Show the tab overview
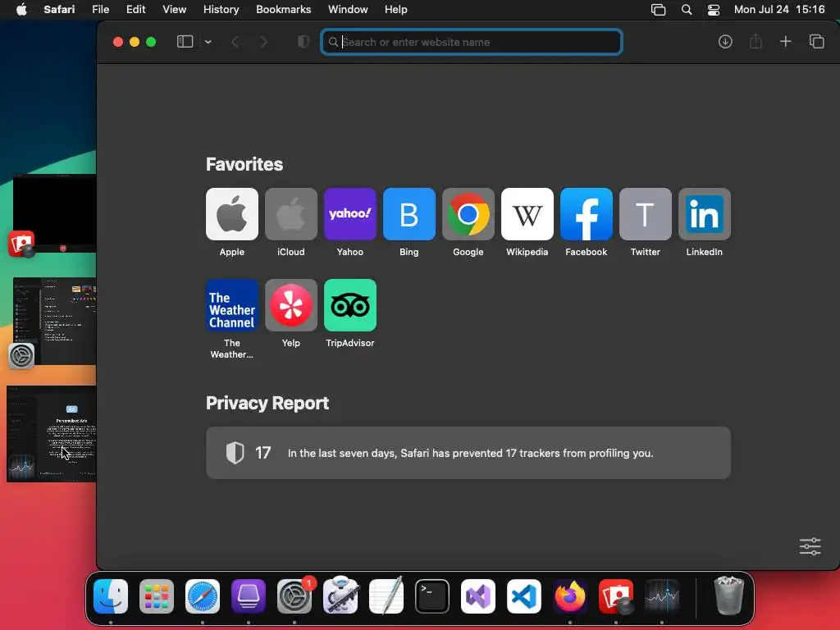The height and width of the screenshot is (630, 840). click(816, 42)
